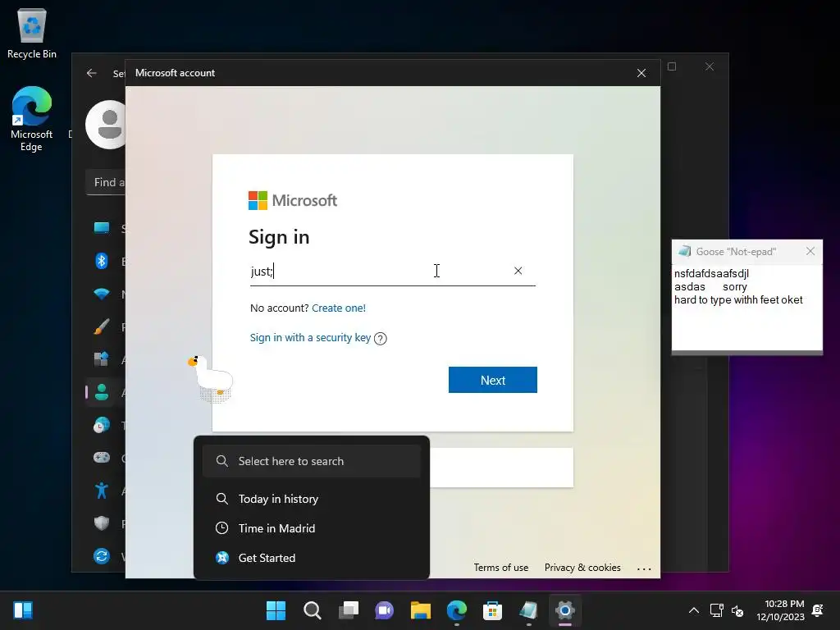
Task: Select the Windows Update icon in sidebar
Action: pyautogui.click(x=101, y=556)
